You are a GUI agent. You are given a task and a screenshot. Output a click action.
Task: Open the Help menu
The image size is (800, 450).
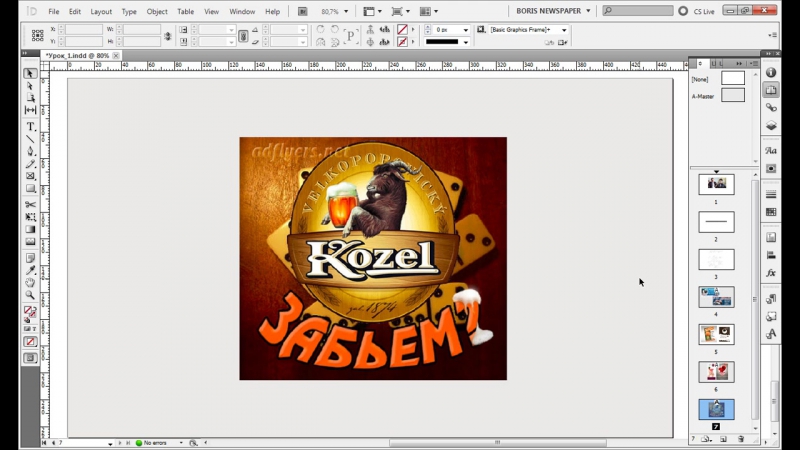click(272, 11)
